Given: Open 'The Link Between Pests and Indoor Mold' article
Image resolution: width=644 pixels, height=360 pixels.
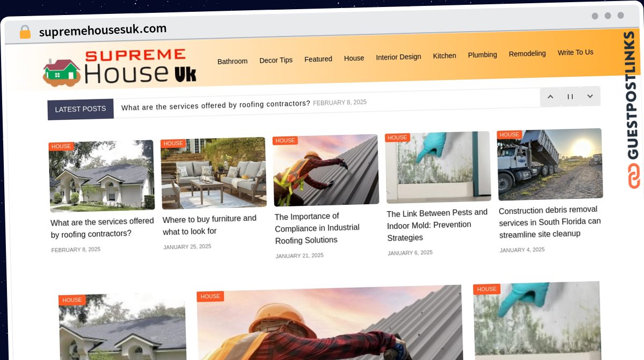Looking at the screenshot, I should pos(437,225).
